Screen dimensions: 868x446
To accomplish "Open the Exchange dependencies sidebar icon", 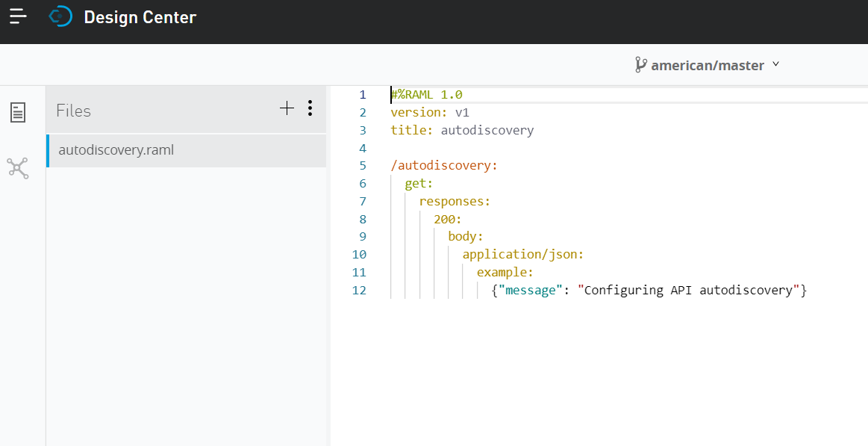I will tap(18, 168).
